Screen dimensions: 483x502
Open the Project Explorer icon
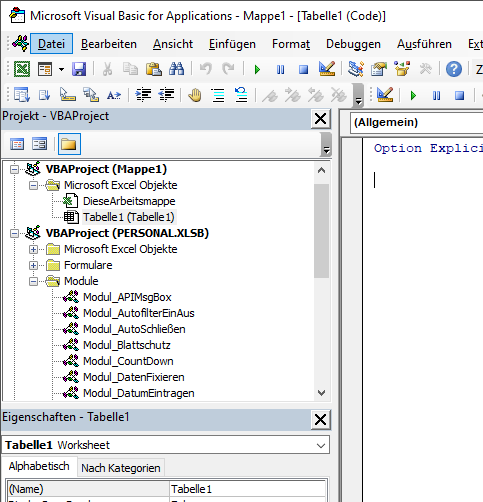coord(356,69)
